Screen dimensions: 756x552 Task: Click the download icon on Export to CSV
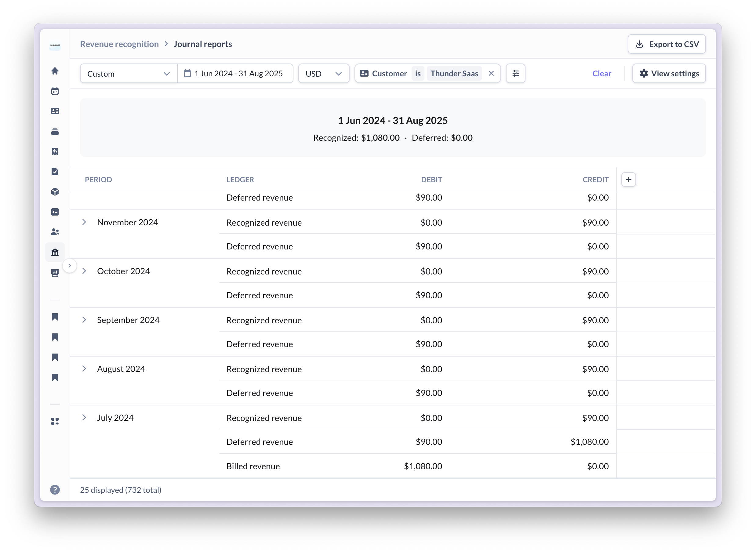pos(639,44)
